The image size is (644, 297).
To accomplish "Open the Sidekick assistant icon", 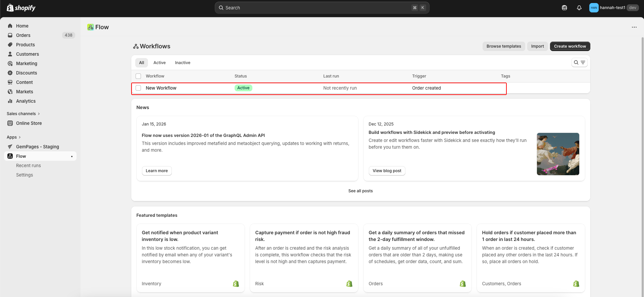I will coord(564,8).
